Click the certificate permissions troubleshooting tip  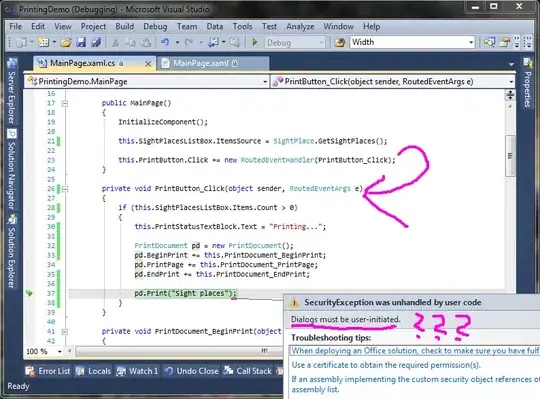pos(386,365)
